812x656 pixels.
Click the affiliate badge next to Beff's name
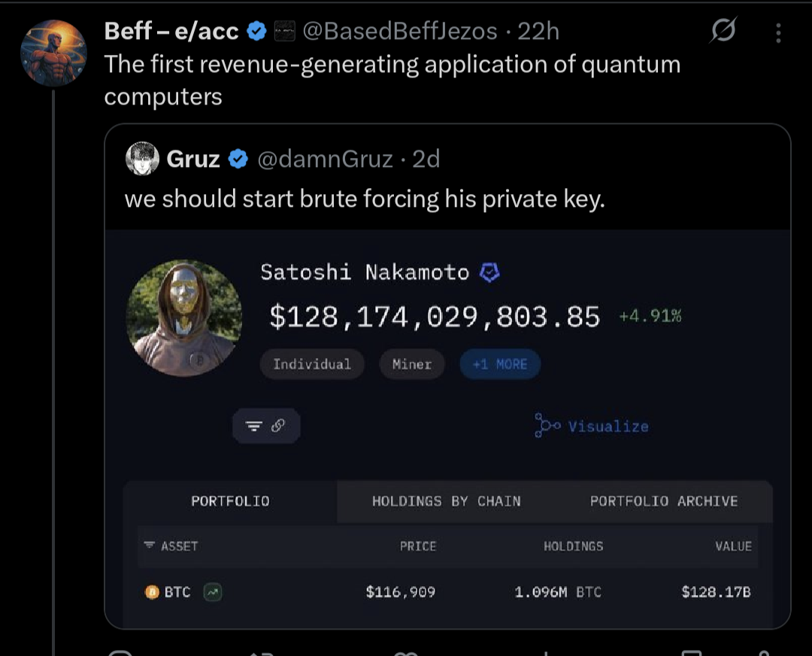[283, 32]
